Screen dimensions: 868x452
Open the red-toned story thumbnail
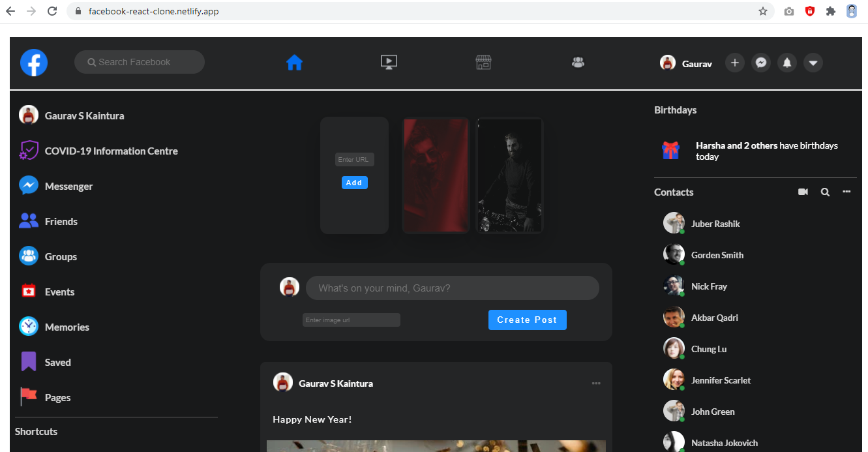(x=436, y=175)
